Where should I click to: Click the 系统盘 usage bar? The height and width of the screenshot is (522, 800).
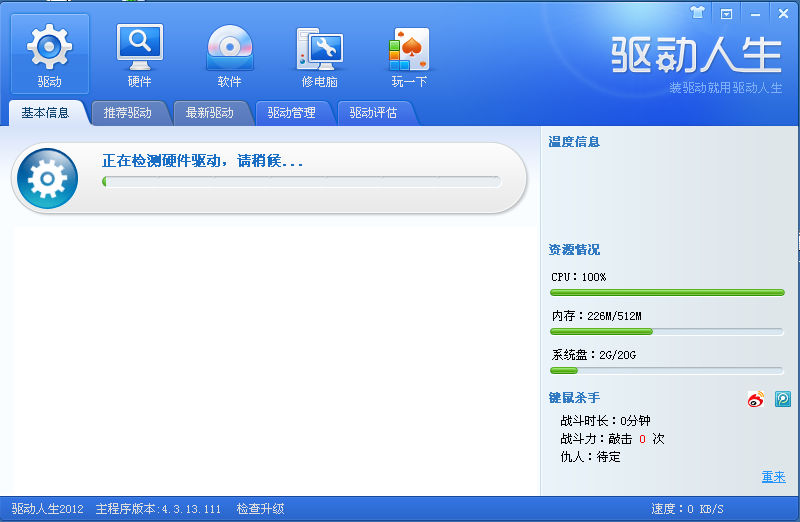(667, 370)
